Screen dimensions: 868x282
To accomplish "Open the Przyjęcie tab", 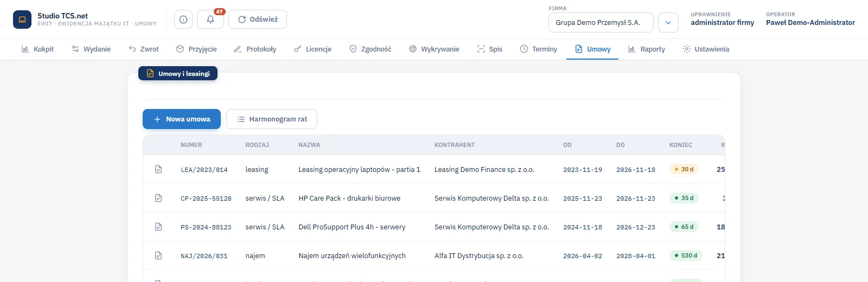I will pyautogui.click(x=196, y=49).
